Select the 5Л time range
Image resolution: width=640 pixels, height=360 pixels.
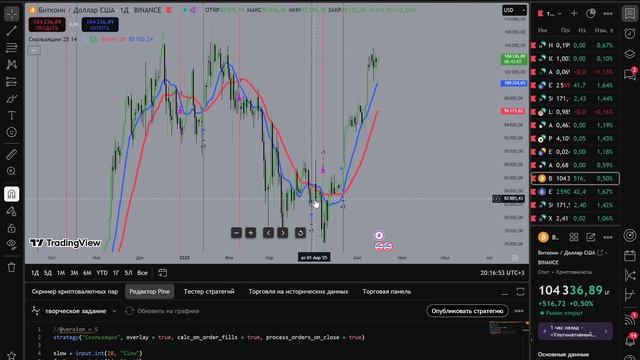(128, 273)
